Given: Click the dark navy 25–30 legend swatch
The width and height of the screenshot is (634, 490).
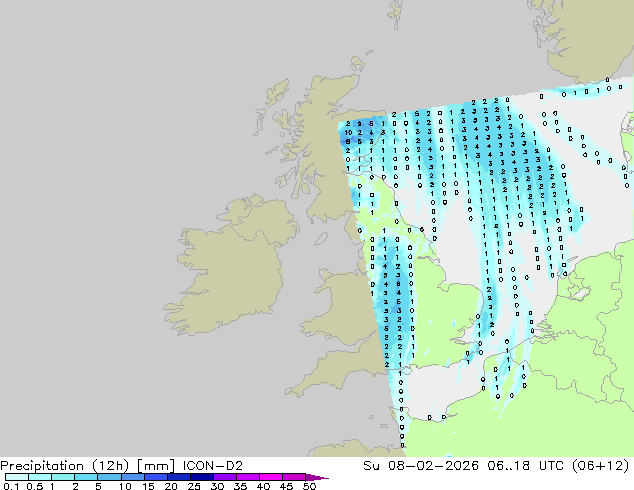Looking at the screenshot, I should coord(202,477).
